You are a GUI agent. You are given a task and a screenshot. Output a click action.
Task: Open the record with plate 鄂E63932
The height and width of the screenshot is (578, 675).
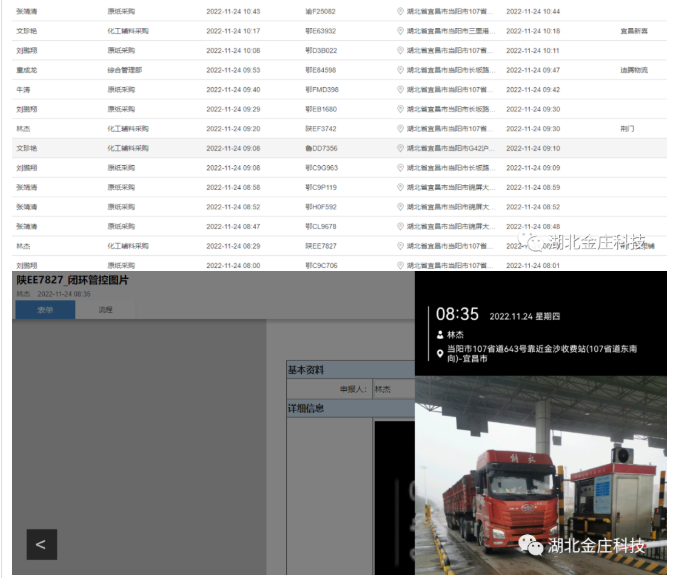pyautogui.click(x=321, y=31)
